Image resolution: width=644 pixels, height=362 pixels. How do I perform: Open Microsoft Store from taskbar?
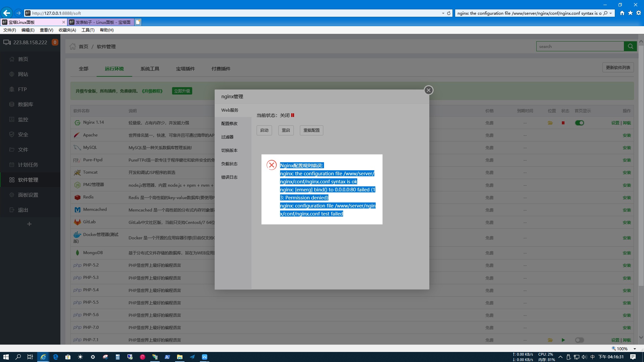(x=68, y=357)
